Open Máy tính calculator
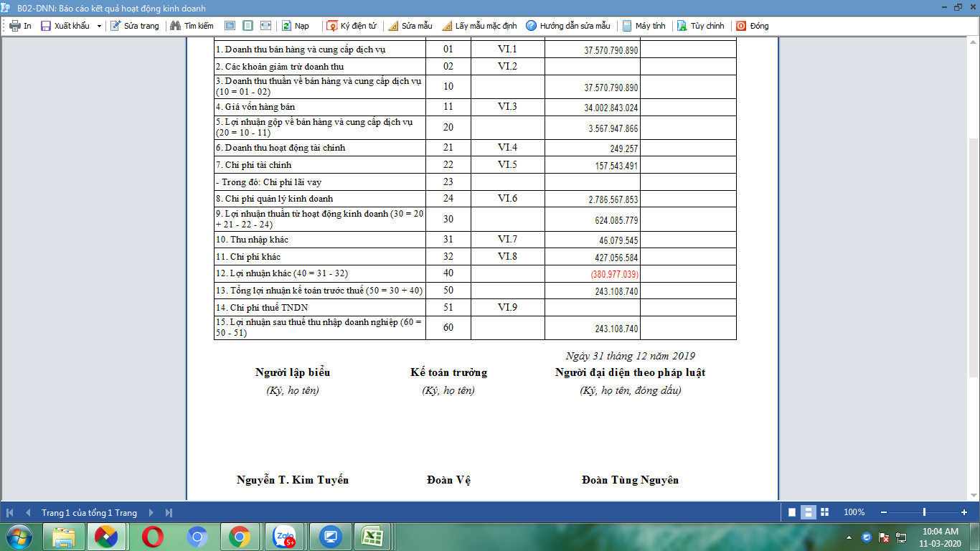Image resolution: width=980 pixels, height=551 pixels. [644, 26]
